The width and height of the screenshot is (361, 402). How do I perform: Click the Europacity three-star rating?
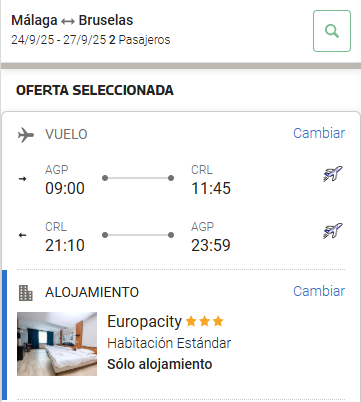pos(204,322)
